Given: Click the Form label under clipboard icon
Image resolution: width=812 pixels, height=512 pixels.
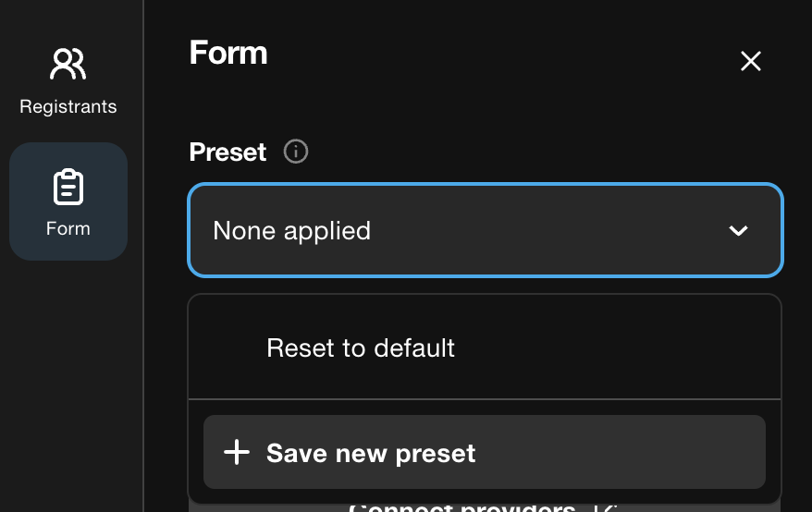Looking at the screenshot, I should [x=68, y=229].
